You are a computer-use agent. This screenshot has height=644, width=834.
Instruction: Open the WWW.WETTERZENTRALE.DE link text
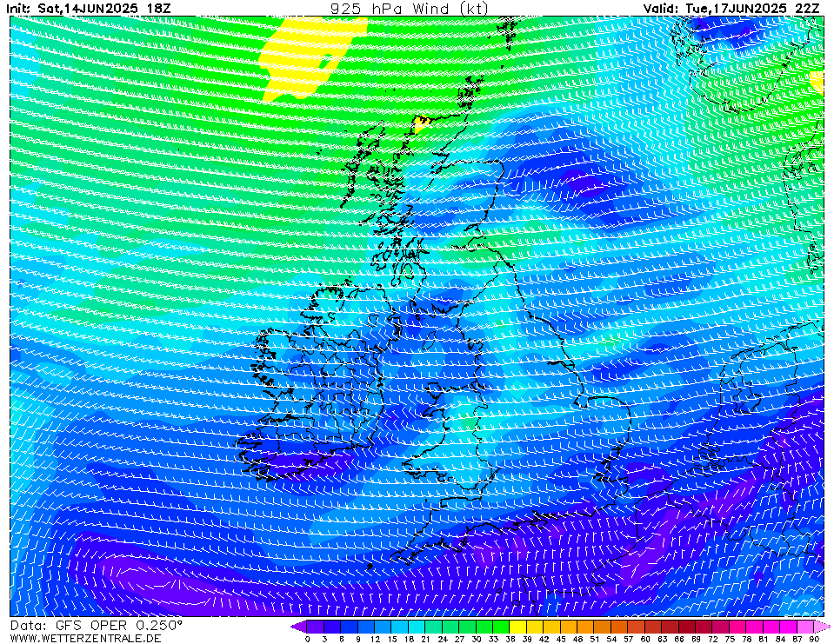point(85,638)
